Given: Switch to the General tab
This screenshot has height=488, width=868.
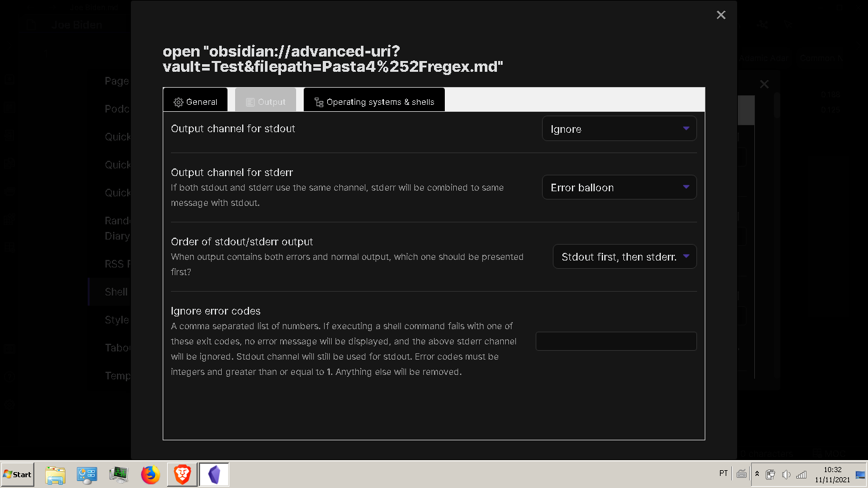Looking at the screenshot, I should 195,100.
